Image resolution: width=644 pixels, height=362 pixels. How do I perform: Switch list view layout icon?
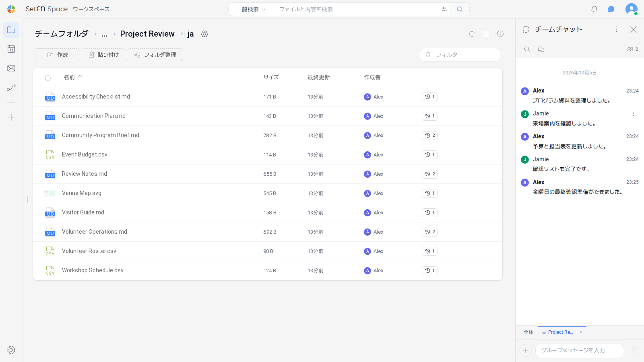click(x=486, y=34)
